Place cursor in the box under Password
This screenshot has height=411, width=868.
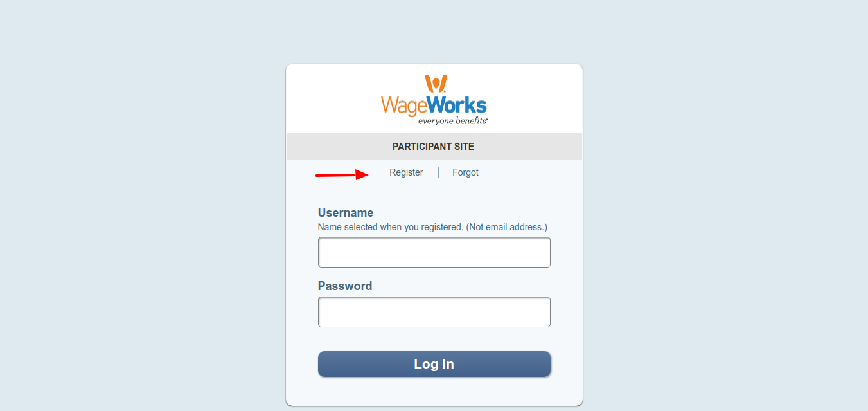(x=434, y=312)
